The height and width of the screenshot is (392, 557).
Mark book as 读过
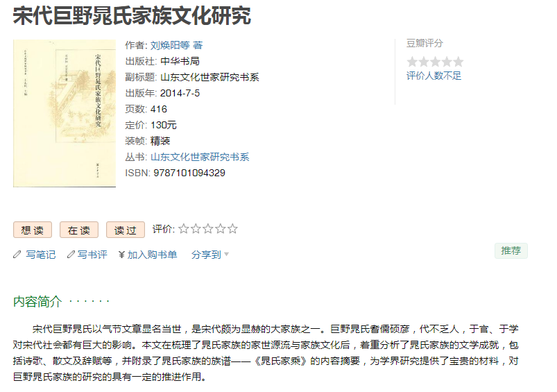[126, 230]
